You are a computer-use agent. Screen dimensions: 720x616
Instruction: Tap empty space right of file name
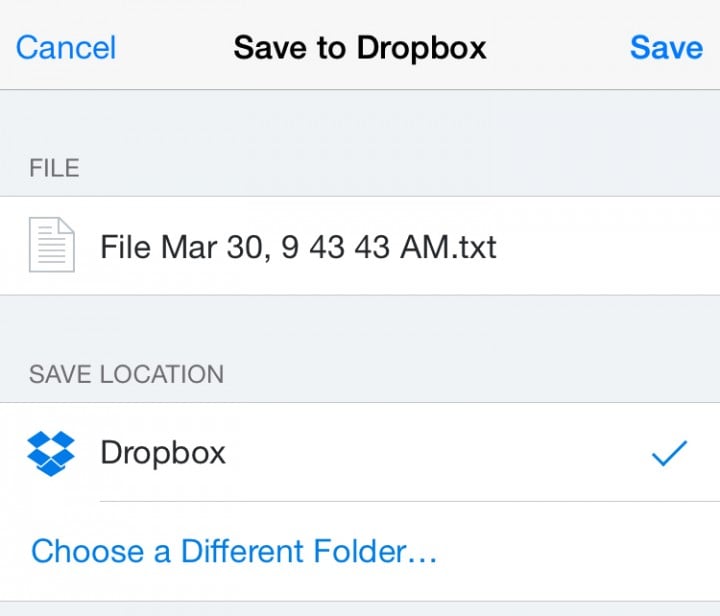tap(606, 246)
